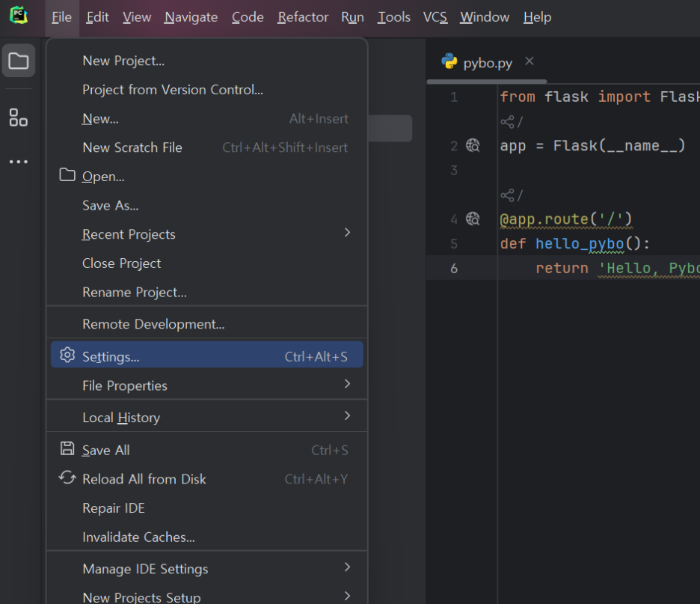Choose Repair IDE
700x604 pixels.
click(206, 508)
